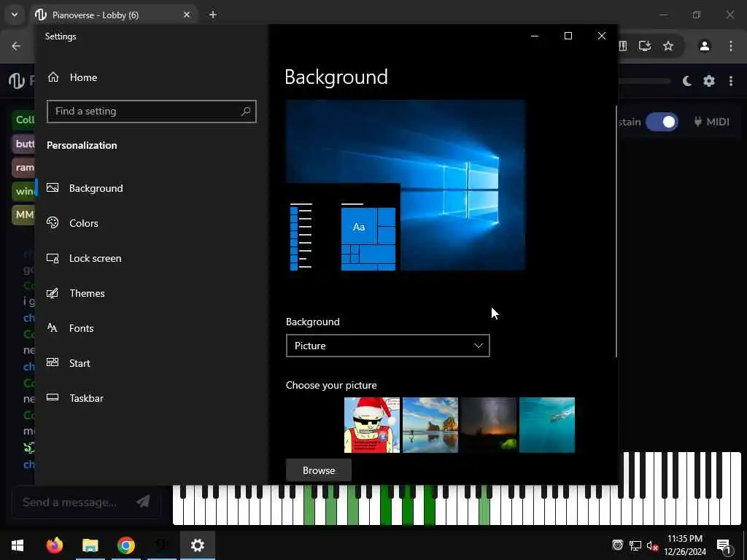Image resolution: width=747 pixels, height=560 pixels.
Task: Open Firefox from the taskbar
Action: [54, 545]
